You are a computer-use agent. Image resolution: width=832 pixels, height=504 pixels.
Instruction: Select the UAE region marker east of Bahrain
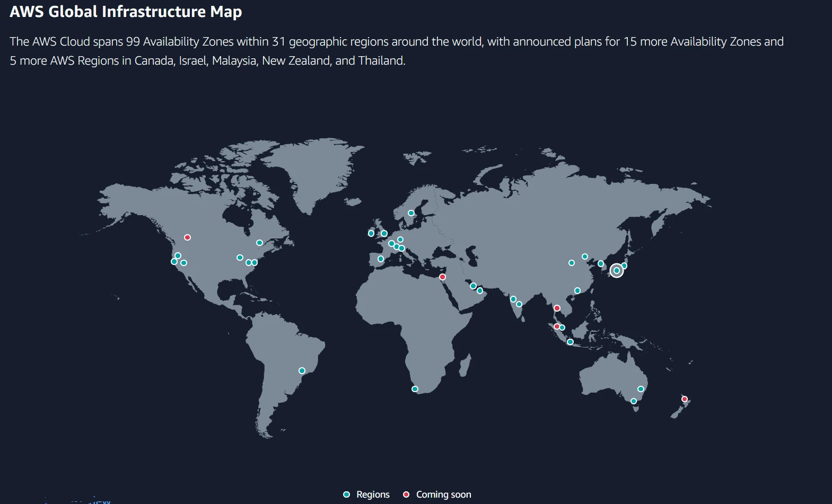(x=480, y=291)
